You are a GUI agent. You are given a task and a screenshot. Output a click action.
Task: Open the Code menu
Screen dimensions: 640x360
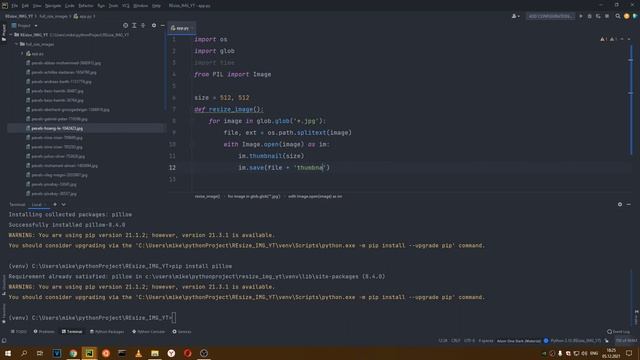click(70, 6)
